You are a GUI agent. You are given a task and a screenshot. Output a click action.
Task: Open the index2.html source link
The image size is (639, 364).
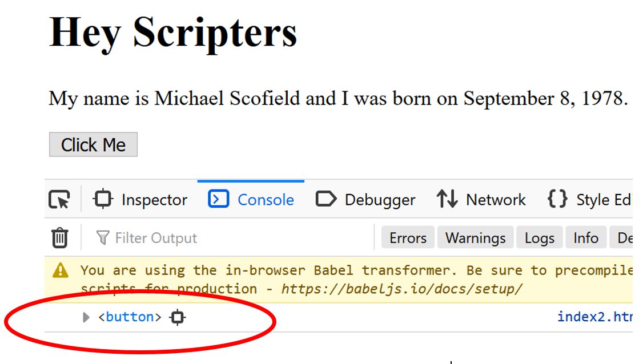coord(594,317)
